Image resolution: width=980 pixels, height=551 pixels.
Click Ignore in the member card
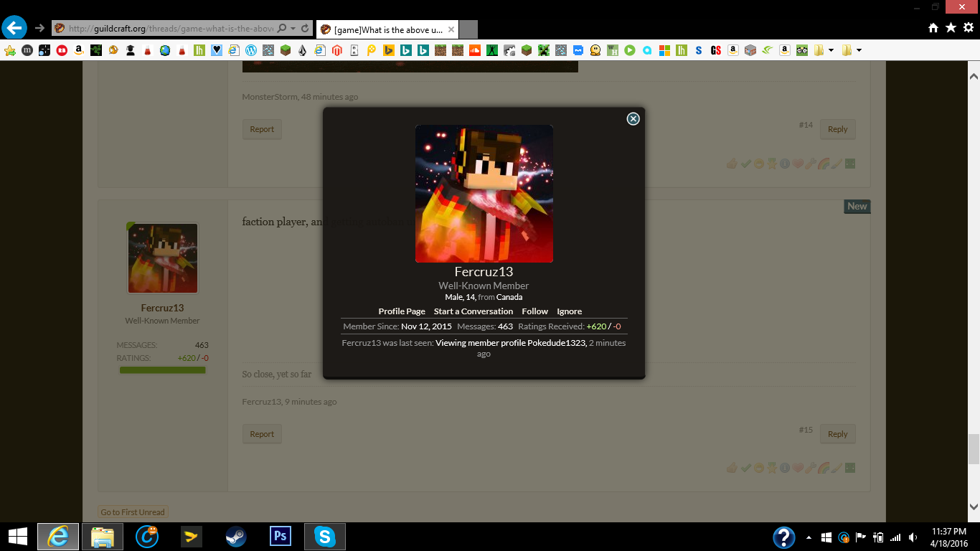click(x=570, y=311)
